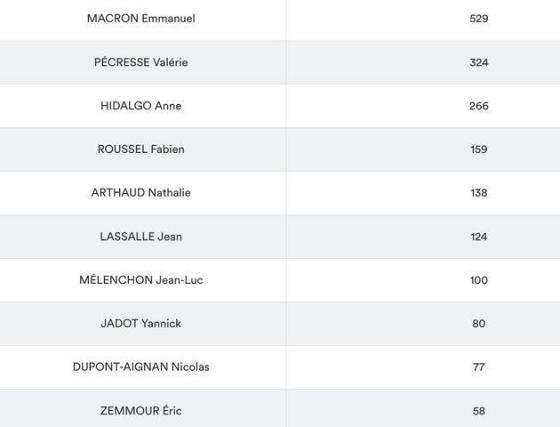Image resolution: width=560 pixels, height=427 pixels.
Task: Select JADOT Yannick name cell
Action: tap(141, 323)
